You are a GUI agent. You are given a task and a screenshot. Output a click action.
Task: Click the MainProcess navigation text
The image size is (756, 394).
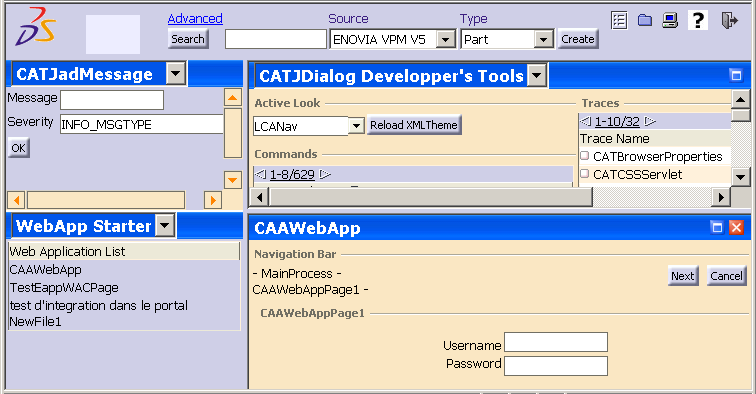pos(297,273)
